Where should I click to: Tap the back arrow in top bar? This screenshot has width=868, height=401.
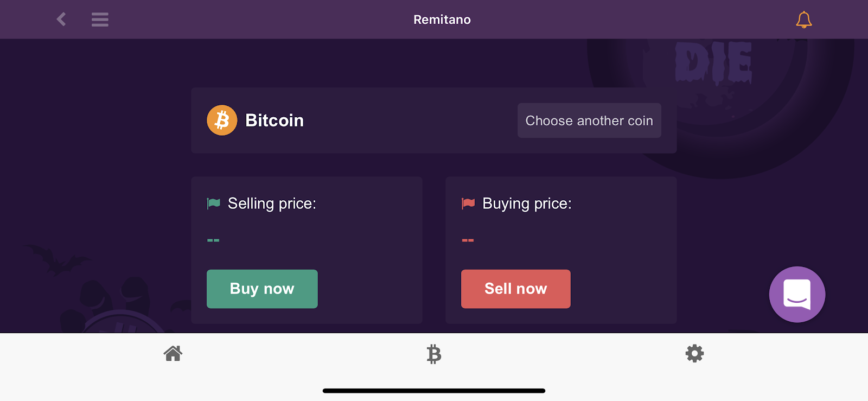click(x=61, y=19)
